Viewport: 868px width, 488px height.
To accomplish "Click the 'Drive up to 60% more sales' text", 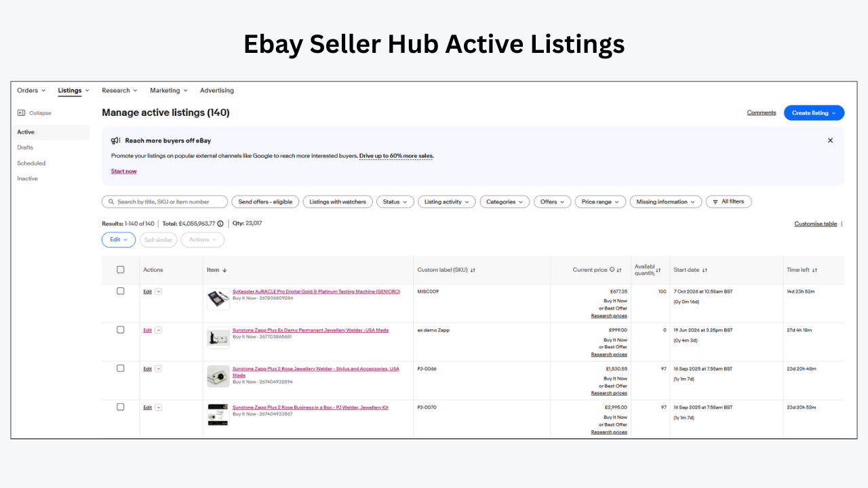I will click(396, 156).
